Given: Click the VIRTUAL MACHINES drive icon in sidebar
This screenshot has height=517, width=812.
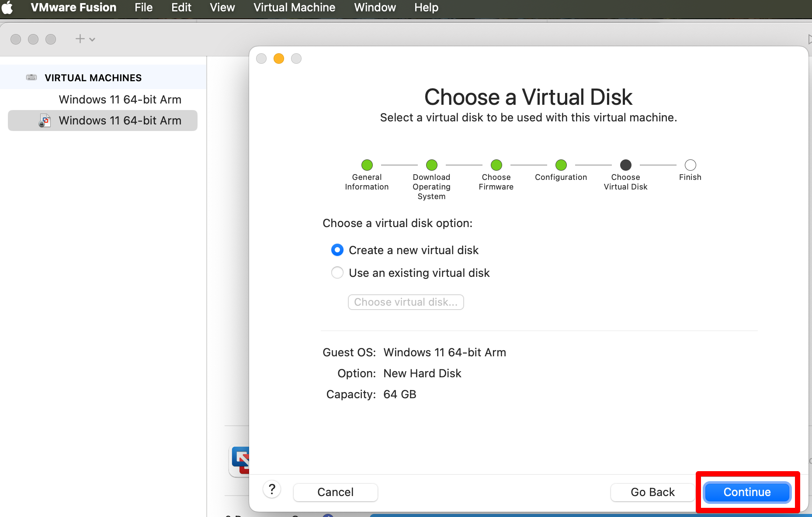Looking at the screenshot, I should [x=31, y=77].
